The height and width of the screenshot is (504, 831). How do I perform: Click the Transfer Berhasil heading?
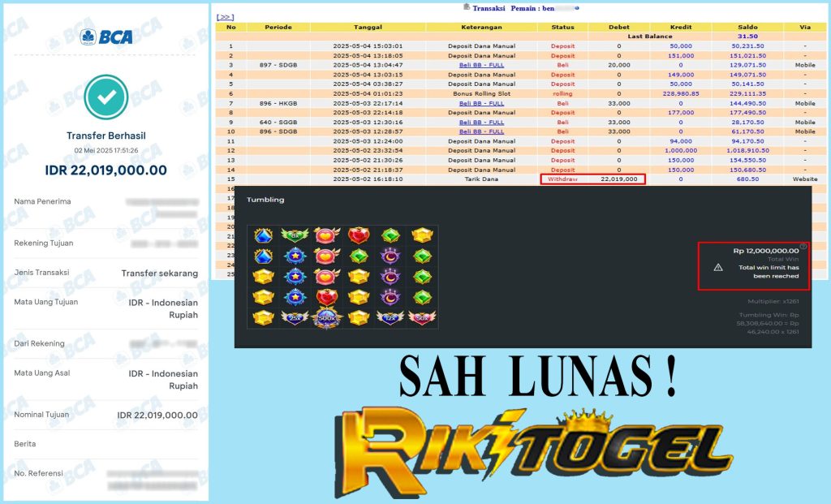click(x=106, y=136)
